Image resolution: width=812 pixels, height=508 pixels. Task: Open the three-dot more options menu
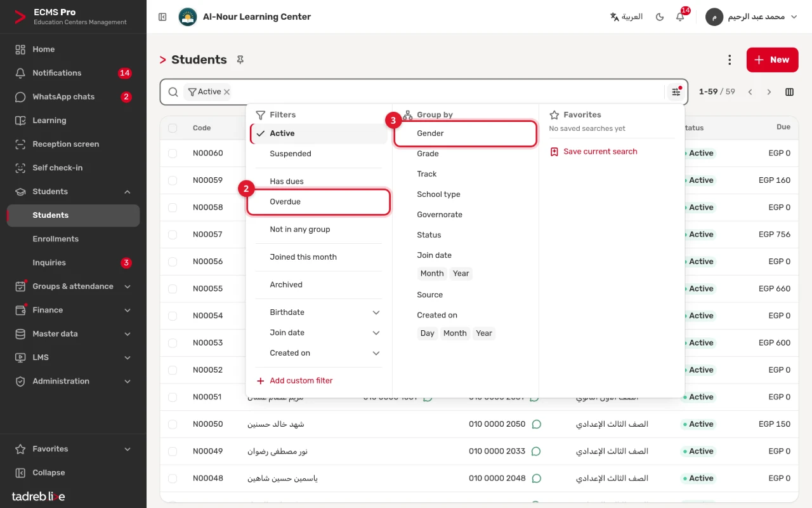pyautogui.click(x=730, y=60)
